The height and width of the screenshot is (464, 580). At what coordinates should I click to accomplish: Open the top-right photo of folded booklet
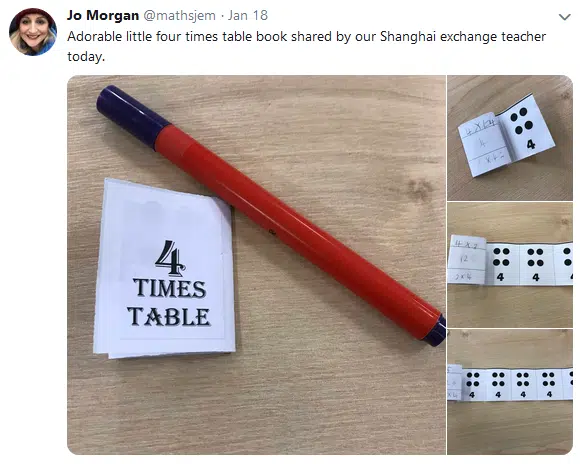click(510, 138)
